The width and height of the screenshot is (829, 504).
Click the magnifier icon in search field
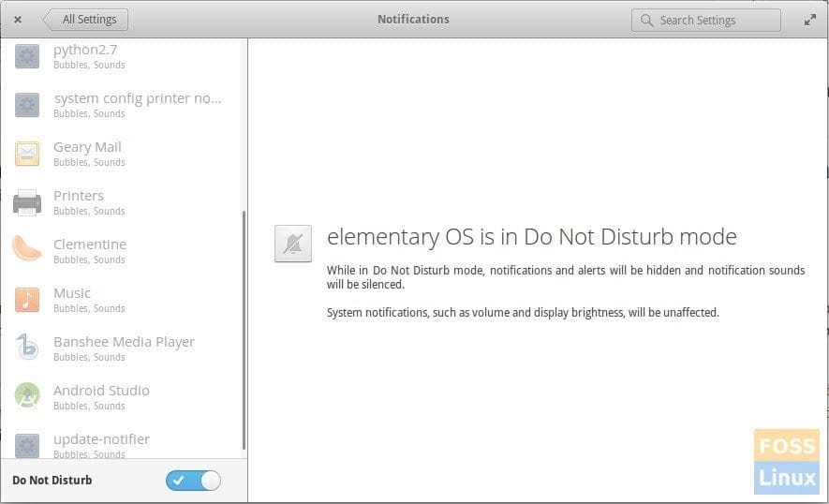(646, 20)
